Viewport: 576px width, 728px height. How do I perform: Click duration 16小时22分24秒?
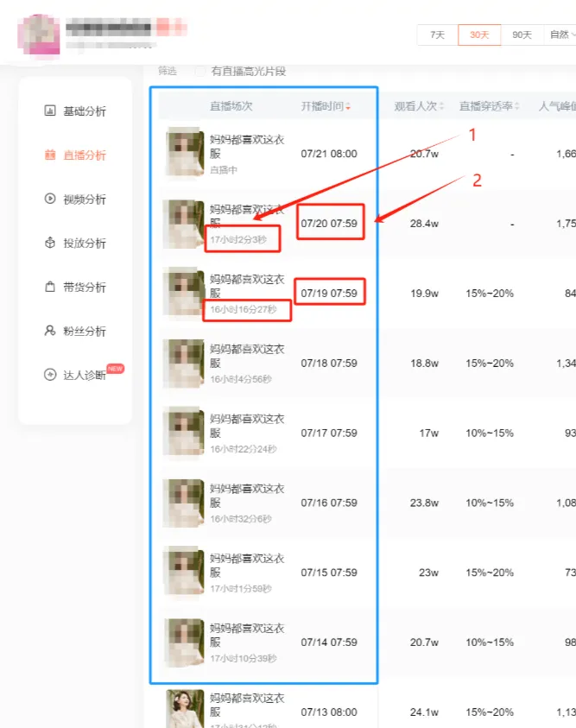pos(244,449)
